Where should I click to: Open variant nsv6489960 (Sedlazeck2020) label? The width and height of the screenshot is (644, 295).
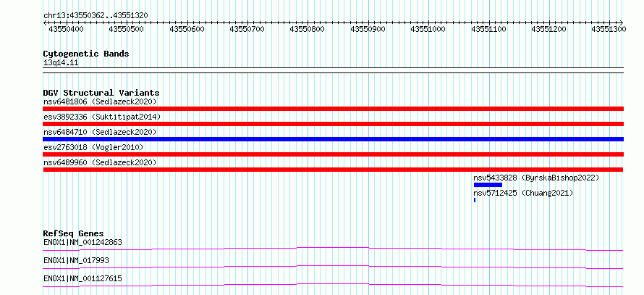[x=100, y=162]
